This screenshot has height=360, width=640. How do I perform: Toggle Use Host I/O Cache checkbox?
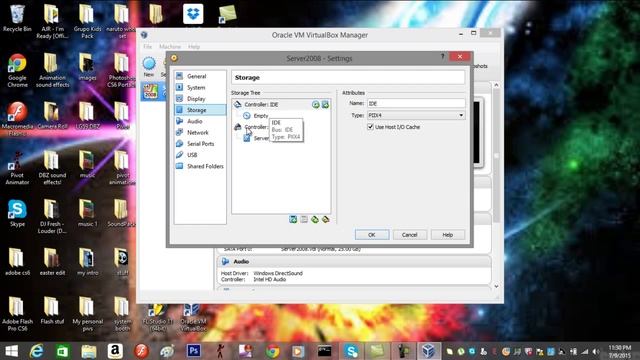[371, 127]
